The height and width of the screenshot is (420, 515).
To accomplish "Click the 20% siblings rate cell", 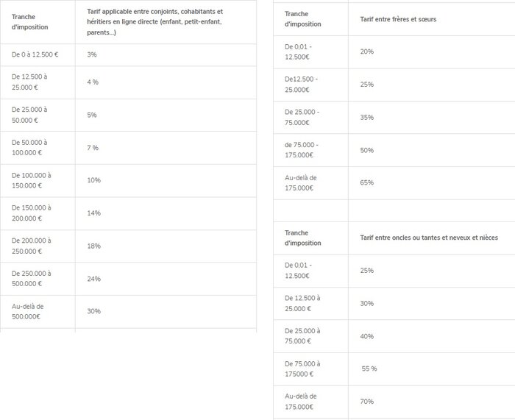I will (367, 51).
